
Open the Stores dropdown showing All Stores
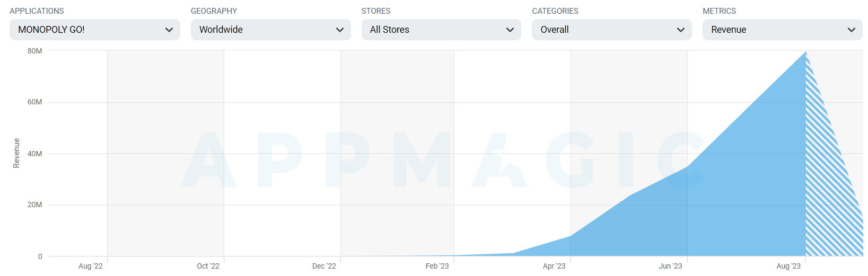[x=441, y=30]
